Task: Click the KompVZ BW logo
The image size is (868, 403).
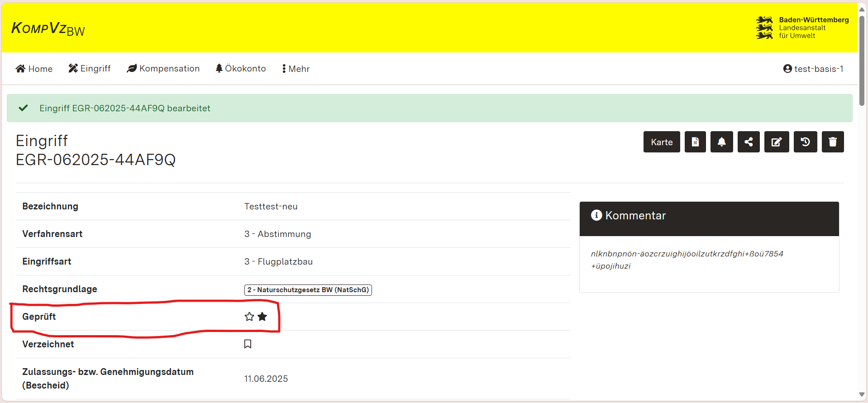Action: click(x=48, y=29)
